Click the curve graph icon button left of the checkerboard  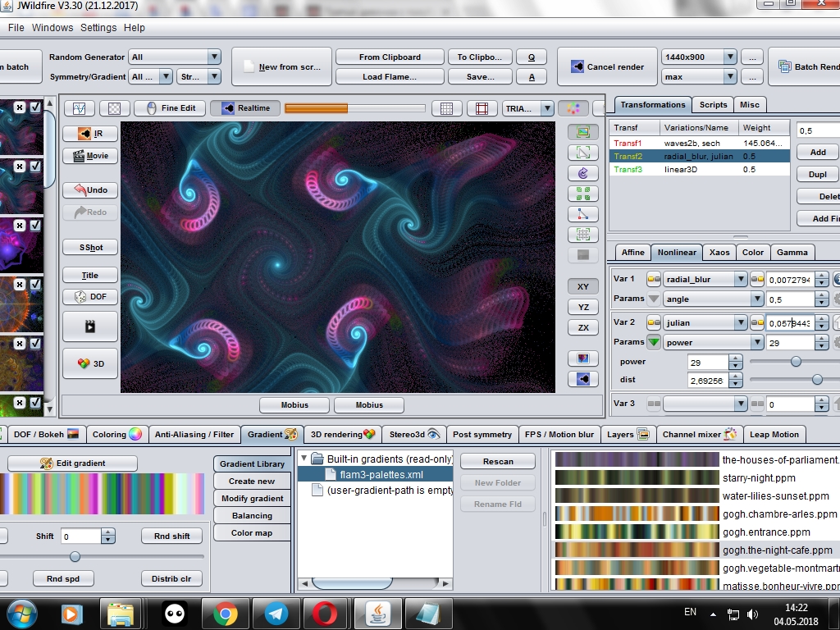point(80,108)
